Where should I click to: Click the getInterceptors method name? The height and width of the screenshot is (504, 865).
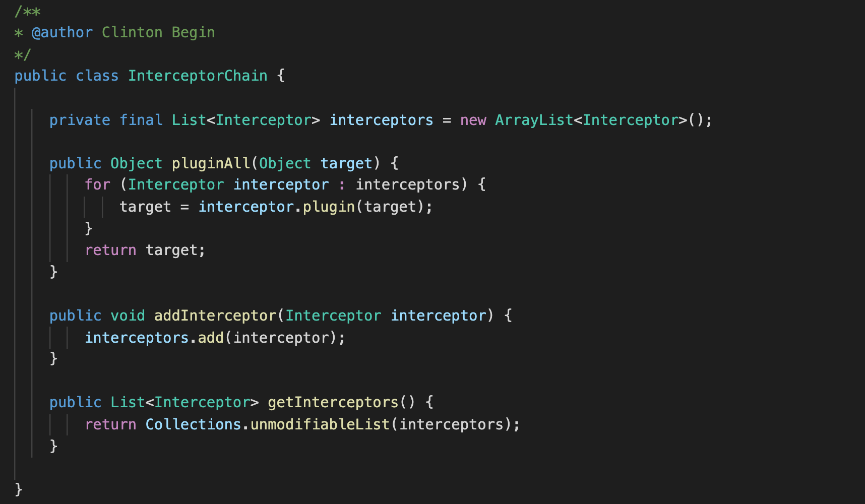(333, 402)
